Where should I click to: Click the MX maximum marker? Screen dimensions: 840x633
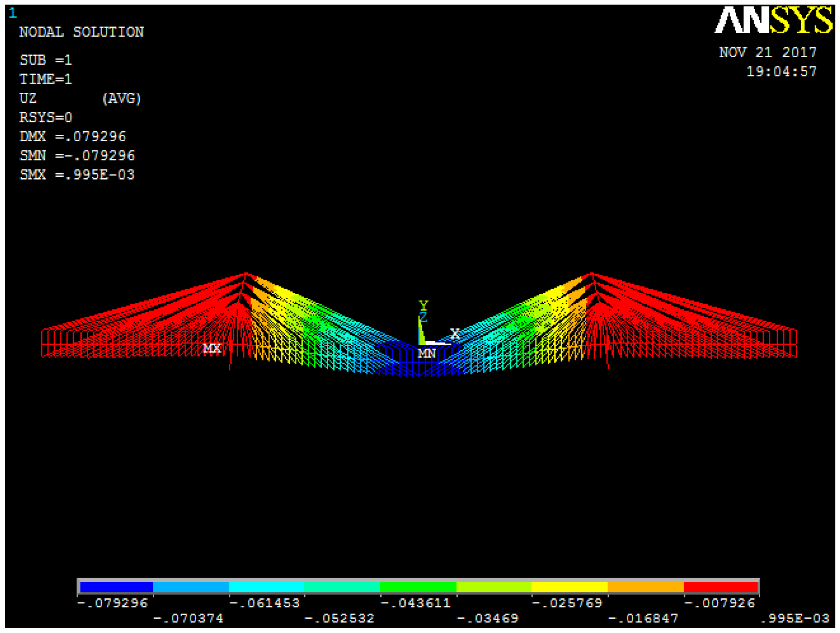pos(212,348)
